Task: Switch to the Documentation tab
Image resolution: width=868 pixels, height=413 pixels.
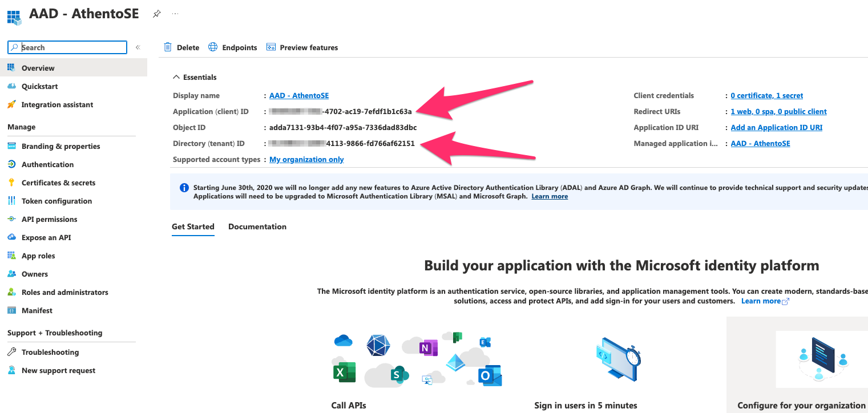Action: pyautogui.click(x=257, y=226)
